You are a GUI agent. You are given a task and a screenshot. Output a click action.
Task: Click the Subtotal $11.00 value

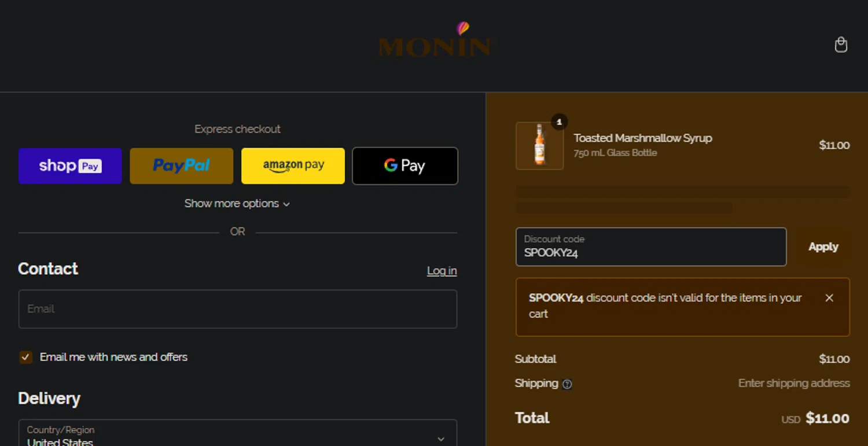[x=834, y=359]
